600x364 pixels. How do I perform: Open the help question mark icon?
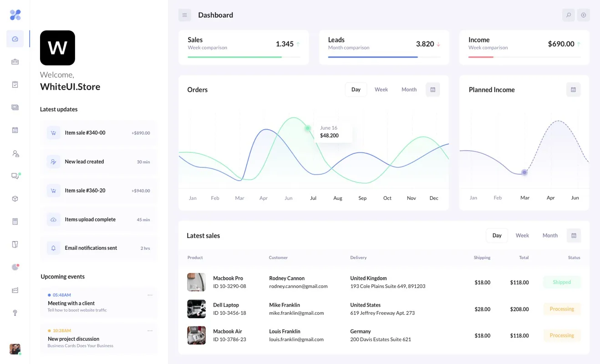click(15, 313)
